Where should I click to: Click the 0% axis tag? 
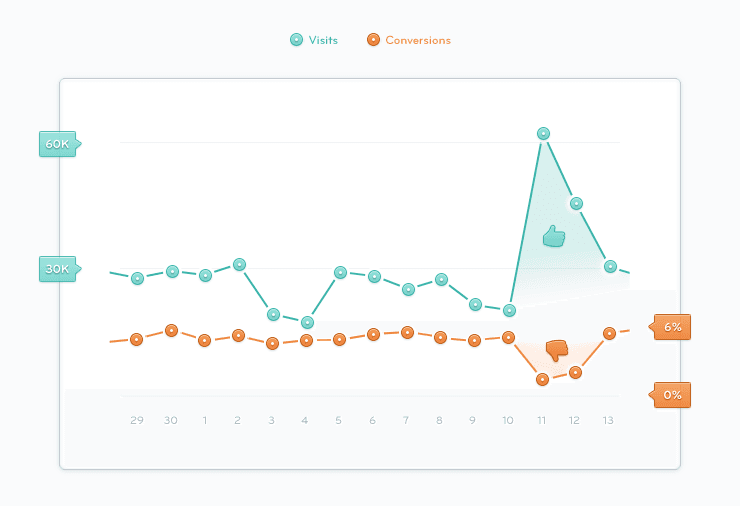(670, 395)
